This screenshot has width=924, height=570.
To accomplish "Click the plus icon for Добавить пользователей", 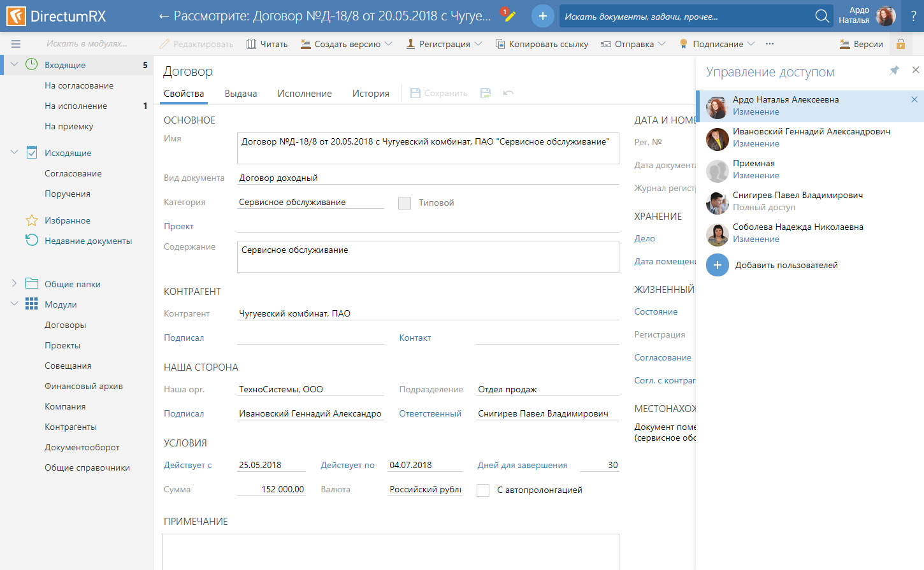I will (717, 265).
